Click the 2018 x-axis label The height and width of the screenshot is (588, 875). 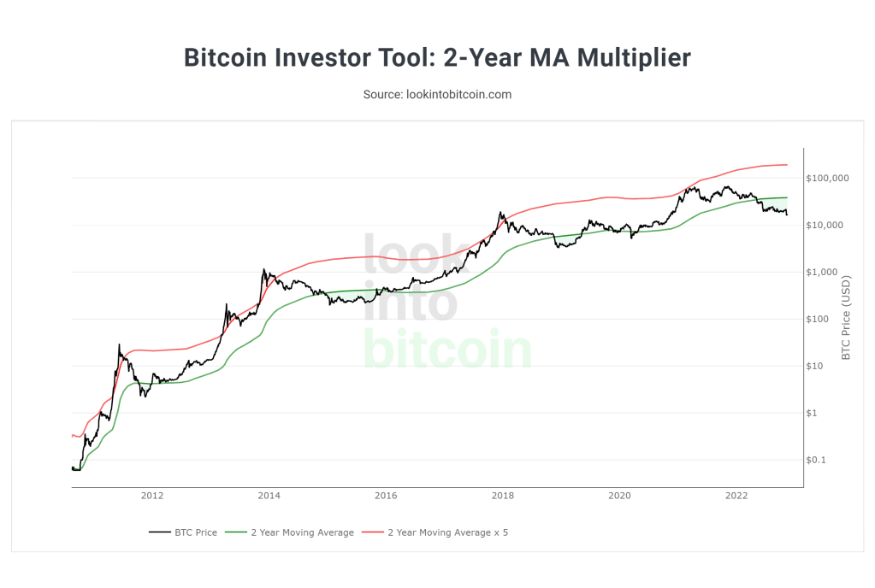point(503,496)
